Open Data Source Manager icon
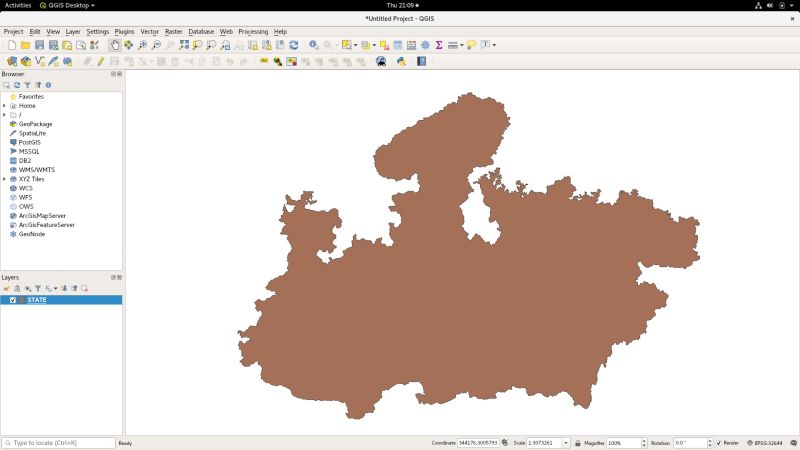Screen dimensions: 800x450 [12, 62]
